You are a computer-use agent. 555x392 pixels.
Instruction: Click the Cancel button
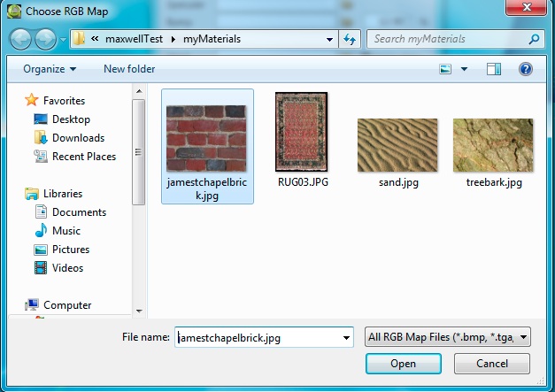[x=492, y=364]
